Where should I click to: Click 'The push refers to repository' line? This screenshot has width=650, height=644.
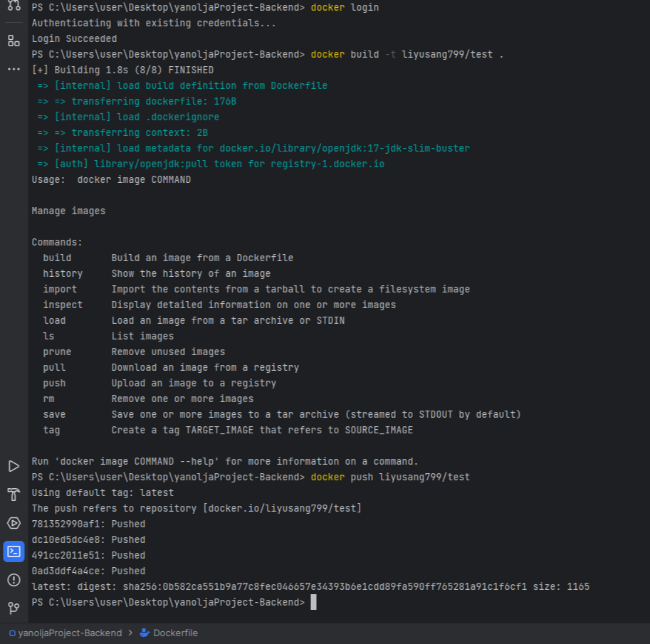pos(196,509)
